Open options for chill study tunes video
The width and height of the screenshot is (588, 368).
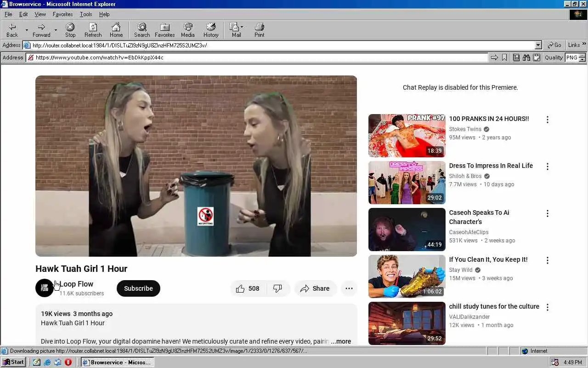click(x=547, y=307)
